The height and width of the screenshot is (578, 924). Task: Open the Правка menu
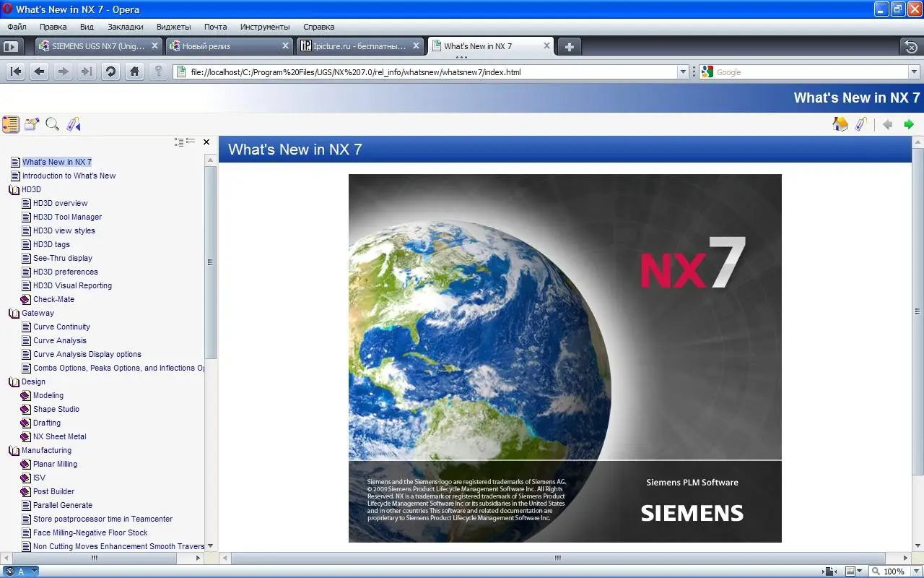pyautogui.click(x=53, y=27)
